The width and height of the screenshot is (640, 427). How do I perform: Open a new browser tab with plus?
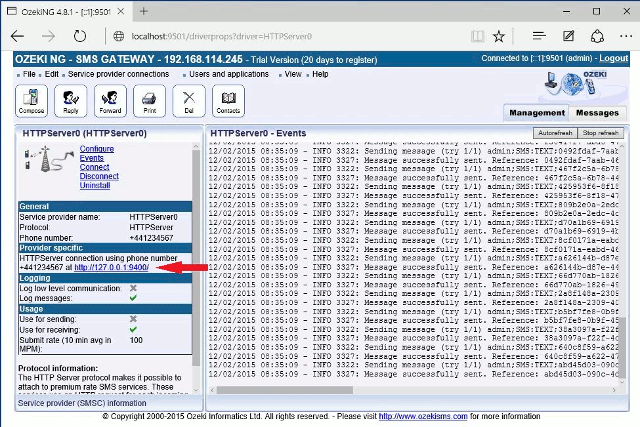[143, 11]
